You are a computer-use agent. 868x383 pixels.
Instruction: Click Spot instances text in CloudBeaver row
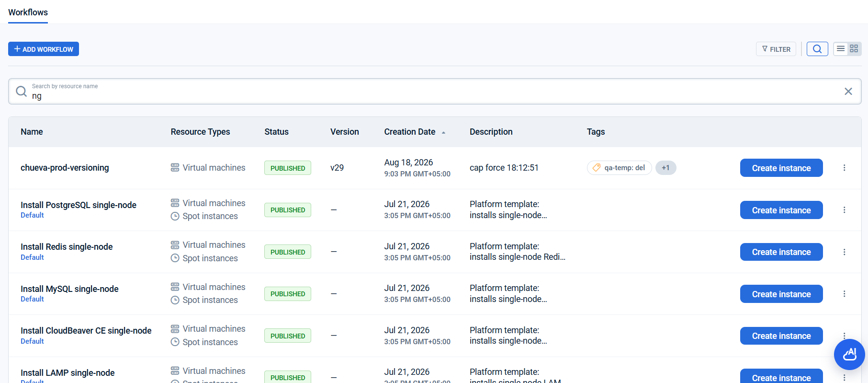pos(210,342)
